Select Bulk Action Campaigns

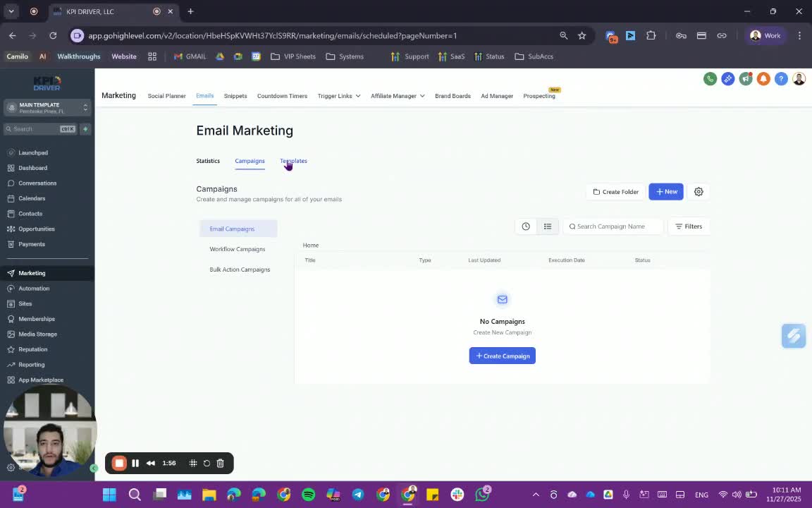238,270
